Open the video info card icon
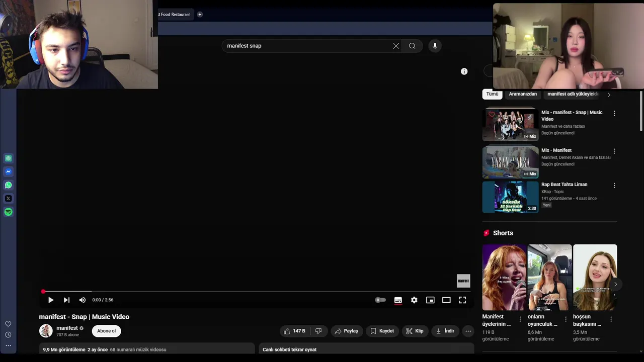The height and width of the screenshot is (362, 644). click(464, 71)
